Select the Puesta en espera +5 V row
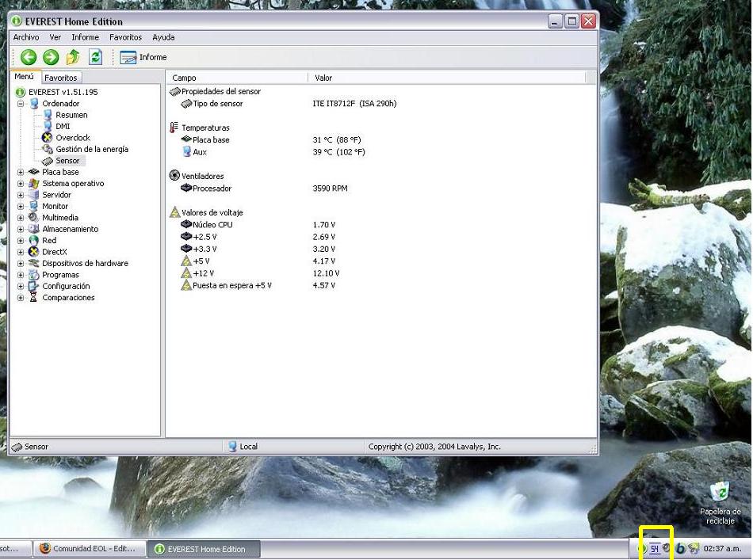Image resolution: width=753 pixels, height=560 pixels. coord(381,285)
